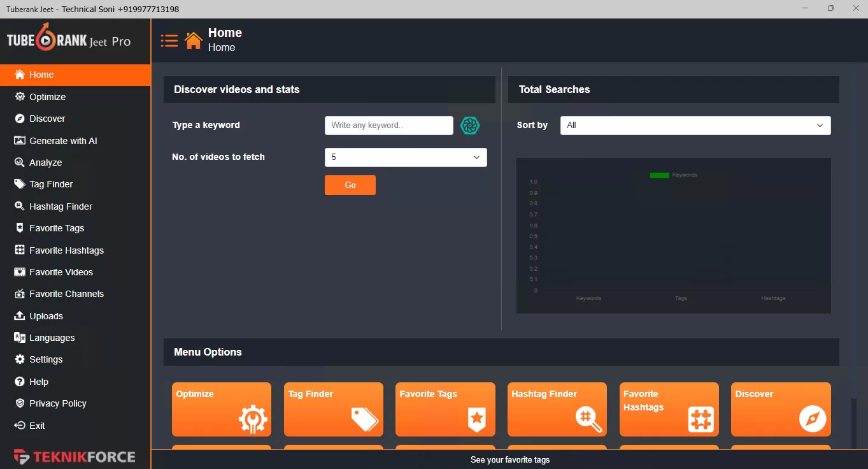This screenshot has width=868, height=469.
Task: Open the number of videos dropdown
Action: 406,157
